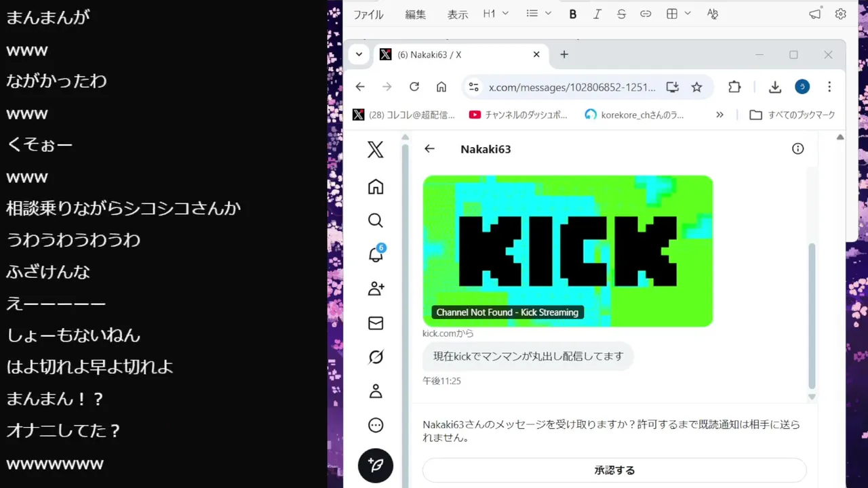Click chat comment しょーもないねん
The image size is (868, 488).
tap(73, 335)
